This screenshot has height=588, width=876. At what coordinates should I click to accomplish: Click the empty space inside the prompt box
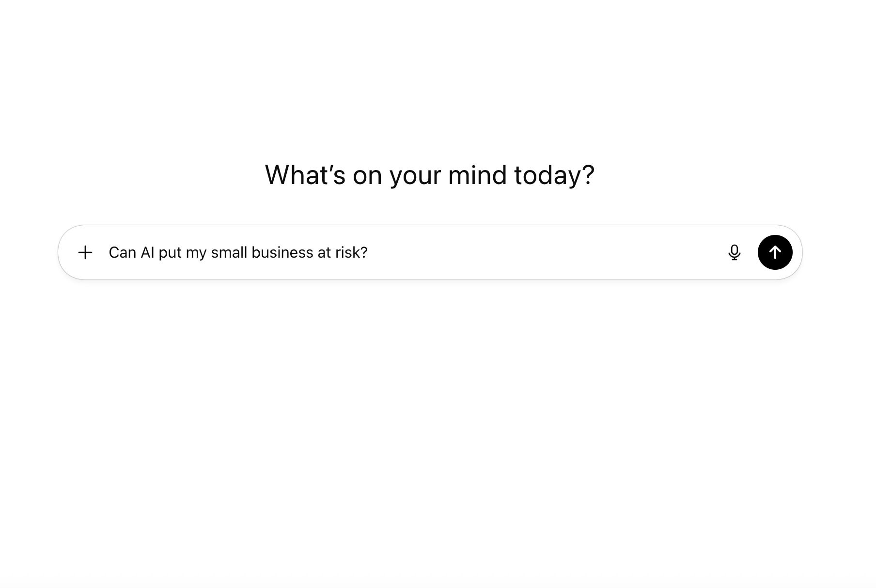coord(533,252)
